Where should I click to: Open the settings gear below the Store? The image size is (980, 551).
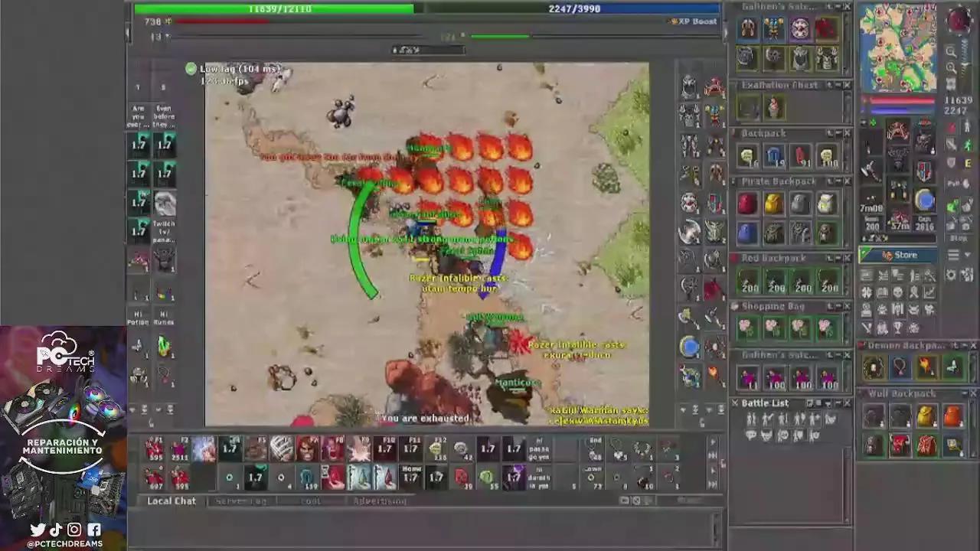(951, 275)
